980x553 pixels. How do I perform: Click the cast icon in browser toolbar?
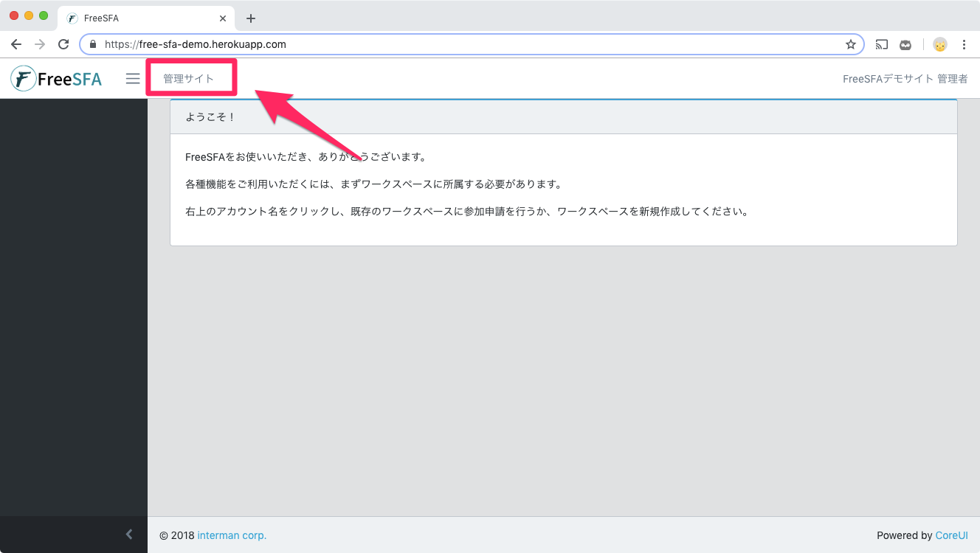[882, 44]
